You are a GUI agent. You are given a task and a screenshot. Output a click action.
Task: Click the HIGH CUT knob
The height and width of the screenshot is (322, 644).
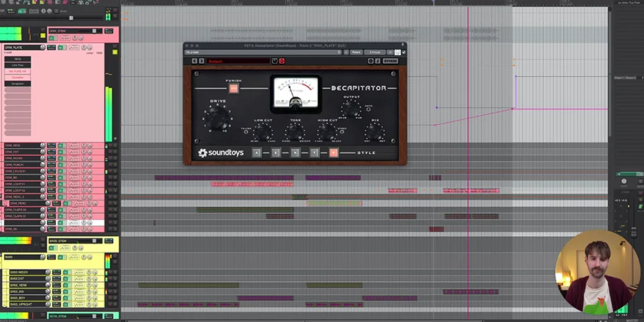[x=327, y=132]
